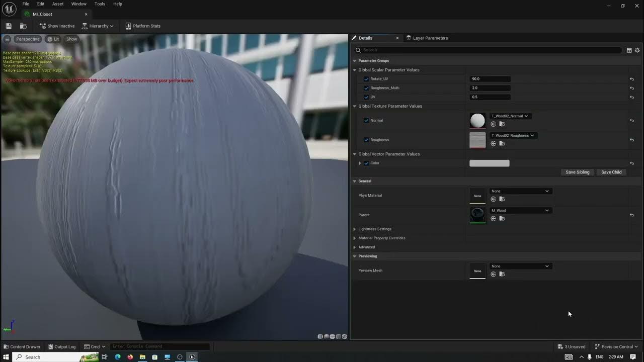This screenshot has height=362, width=644.
Task: Collapse Global Scalar Parameter Values
Action: [x=355, y=70]
